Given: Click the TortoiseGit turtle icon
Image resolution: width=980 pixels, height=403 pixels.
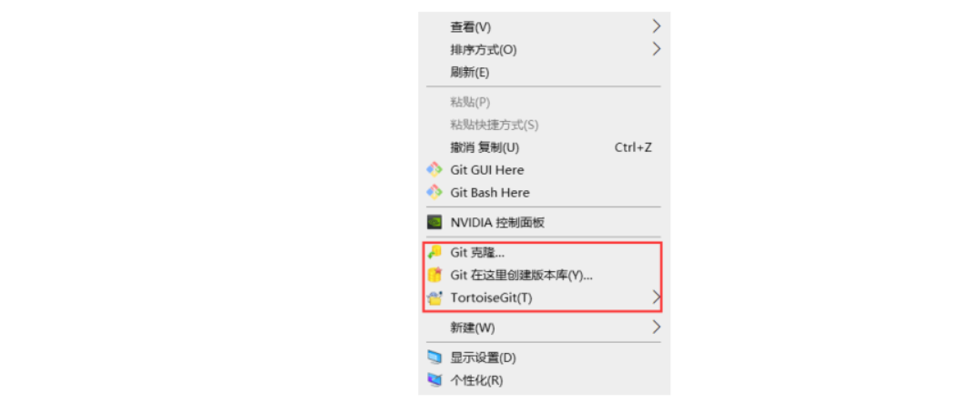Looking at the screenshot, I should click(x=434, y=297).
